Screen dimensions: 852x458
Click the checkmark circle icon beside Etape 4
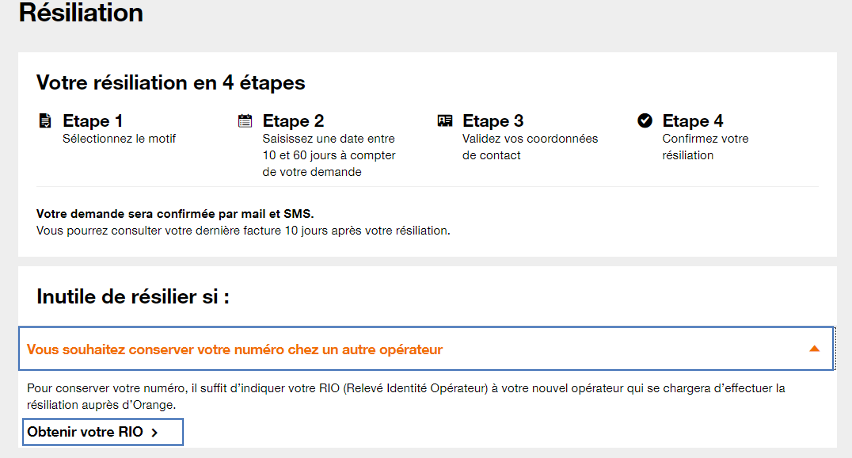[x=645, y=121]
